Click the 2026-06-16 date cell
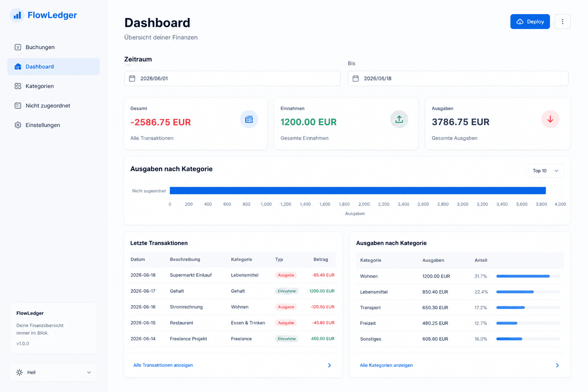 pos(143,307)
